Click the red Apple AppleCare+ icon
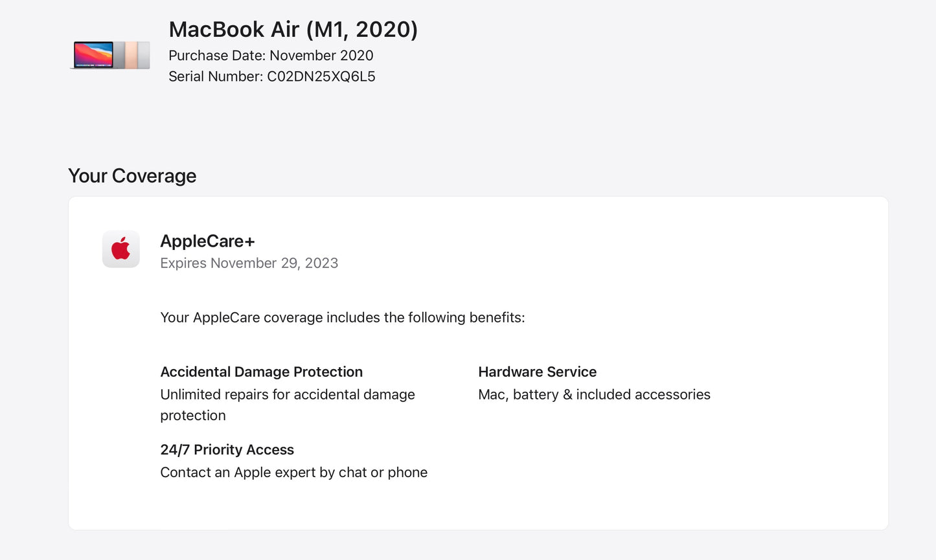The image size is (936, 560). coord(121,249)
